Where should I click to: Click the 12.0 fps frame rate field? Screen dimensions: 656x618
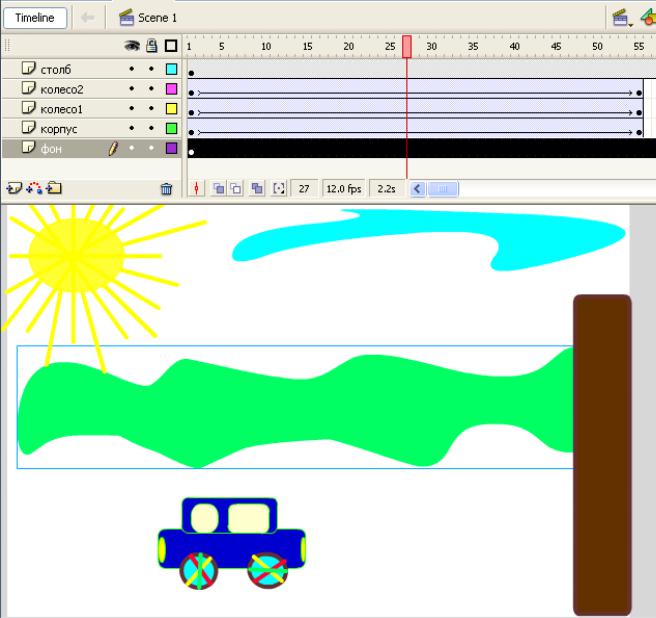(343, 189)
